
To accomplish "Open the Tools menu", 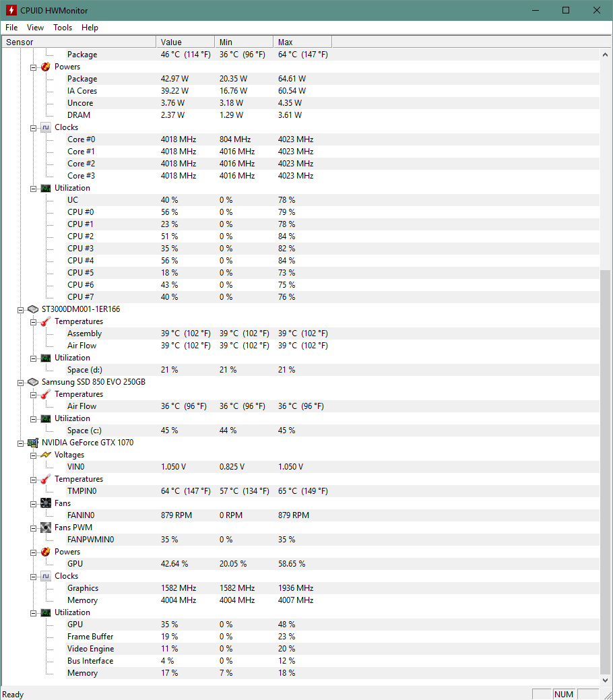I will coord(63,28).
